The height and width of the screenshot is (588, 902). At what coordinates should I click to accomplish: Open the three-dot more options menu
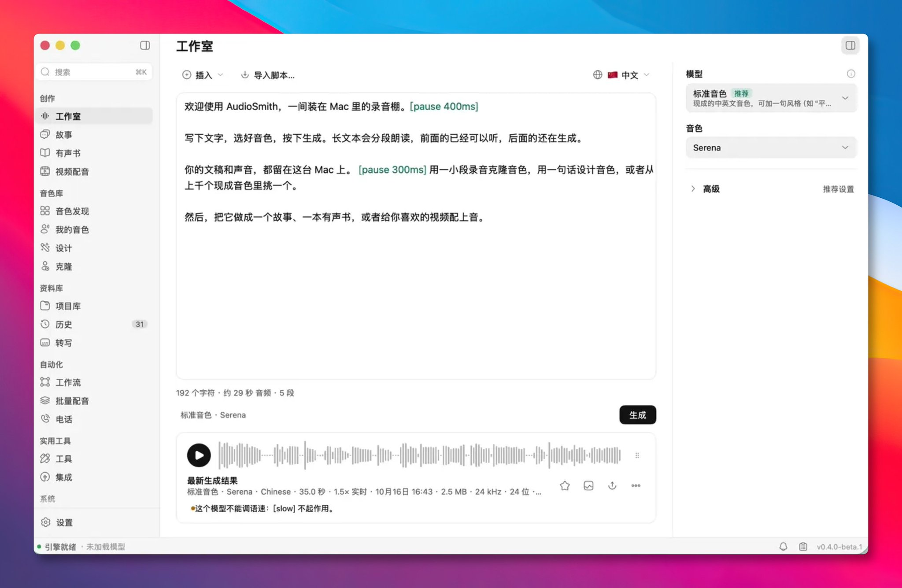coord(636,485)
